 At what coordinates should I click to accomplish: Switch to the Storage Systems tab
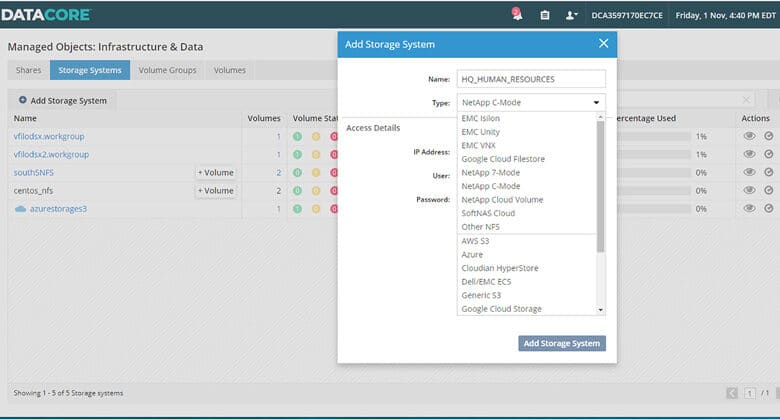pyautogui.click(x=90, y=70)
